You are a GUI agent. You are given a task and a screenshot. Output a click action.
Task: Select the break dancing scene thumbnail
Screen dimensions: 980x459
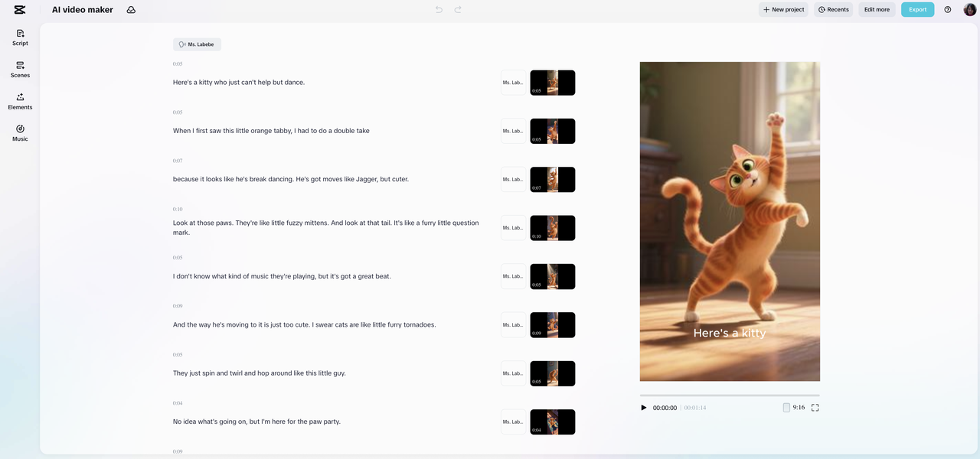point(552,179)
